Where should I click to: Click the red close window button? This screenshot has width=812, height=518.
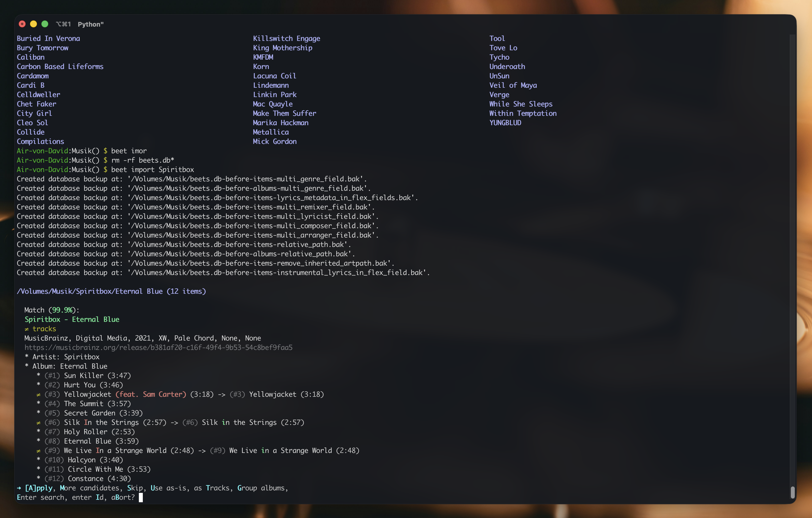pos(22,24)
